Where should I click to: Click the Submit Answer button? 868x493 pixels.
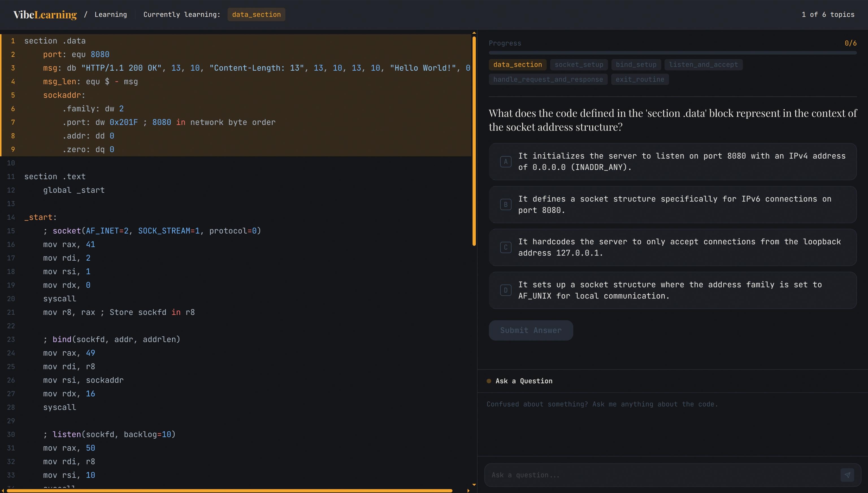point(531,330)
